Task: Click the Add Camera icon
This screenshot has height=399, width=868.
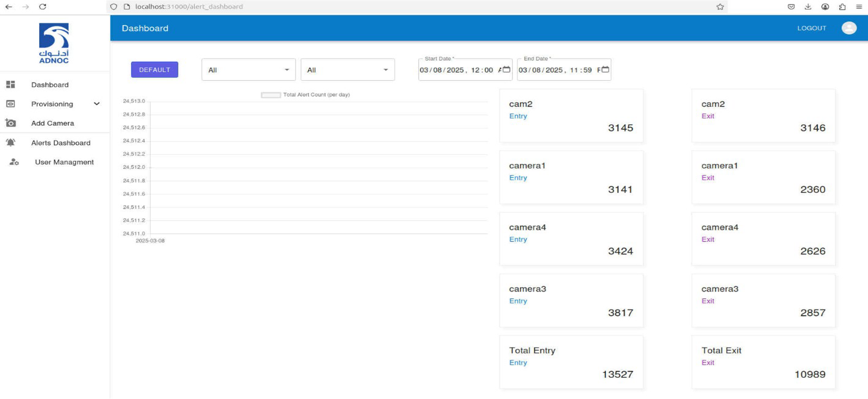Action: pyautogui.click(x=10, y=123)
